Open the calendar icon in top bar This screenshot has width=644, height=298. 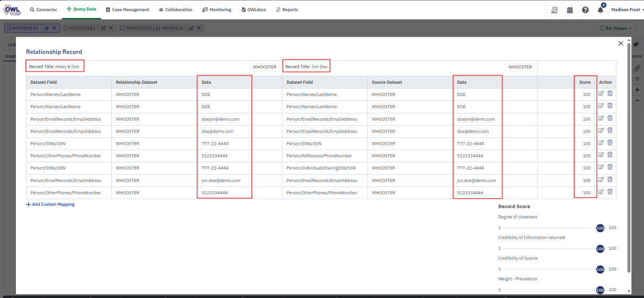[x=570, y=10]
